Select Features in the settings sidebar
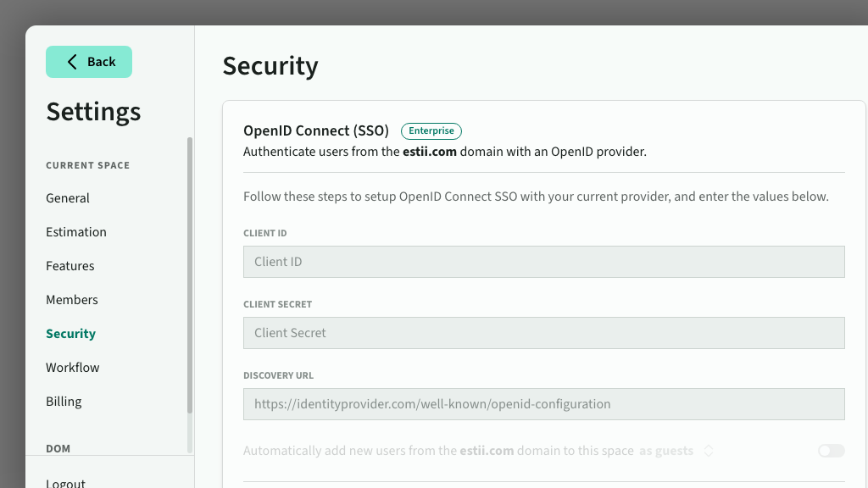868x488 pixels. 70,266
